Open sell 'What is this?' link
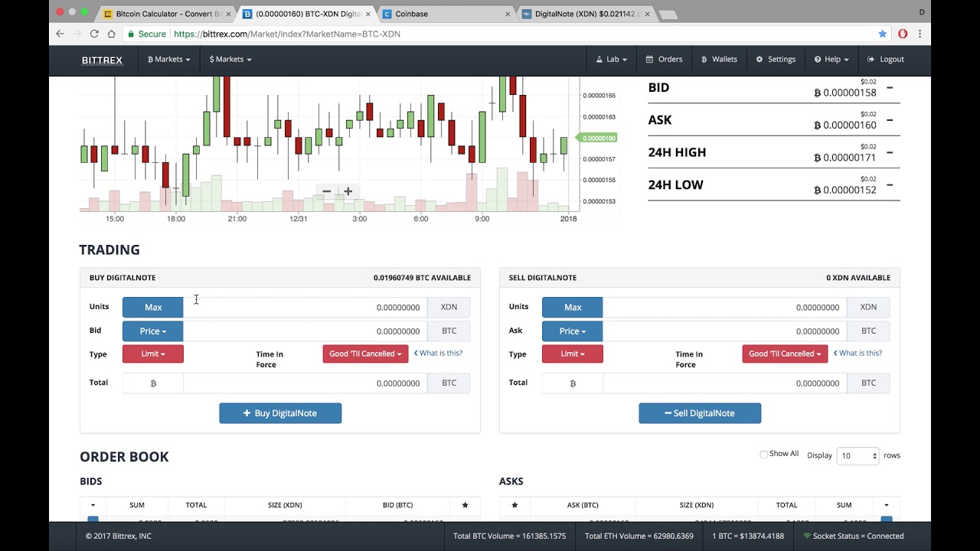The height and width of the screenshot is (551, 980). click(858, 354)
